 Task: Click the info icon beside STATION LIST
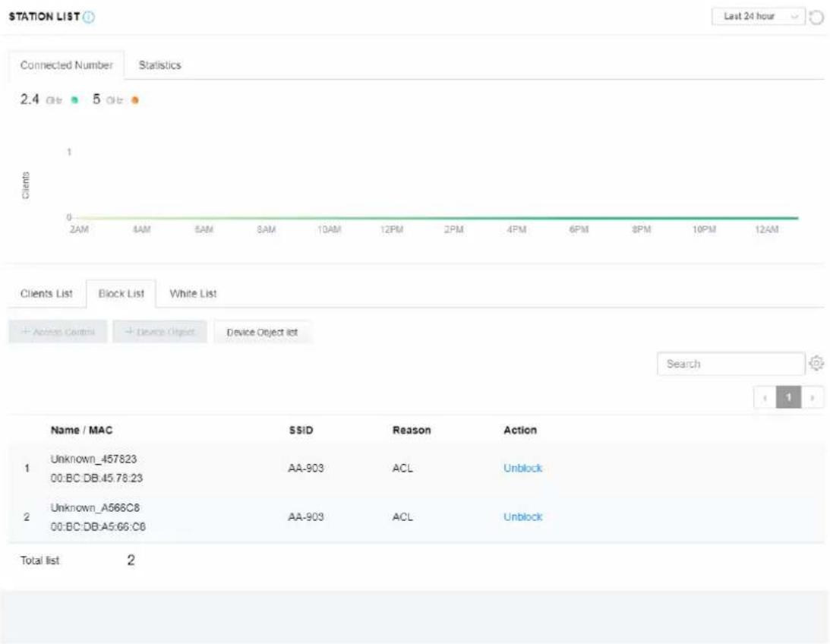point(89,17)
